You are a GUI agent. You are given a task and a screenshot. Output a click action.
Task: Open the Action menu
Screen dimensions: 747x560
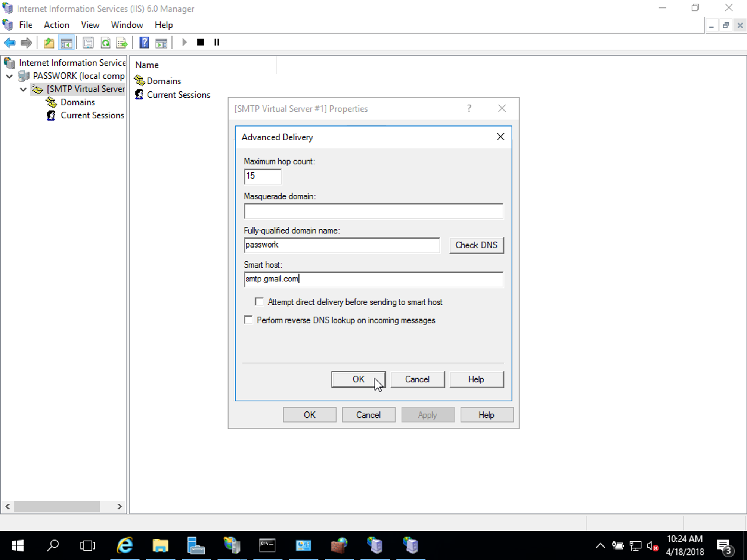56,25
